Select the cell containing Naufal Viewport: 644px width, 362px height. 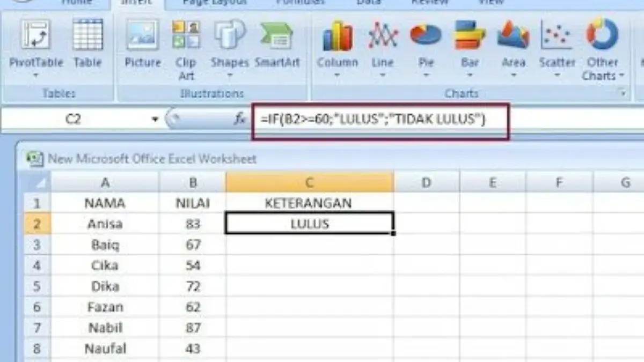(105, 349)
